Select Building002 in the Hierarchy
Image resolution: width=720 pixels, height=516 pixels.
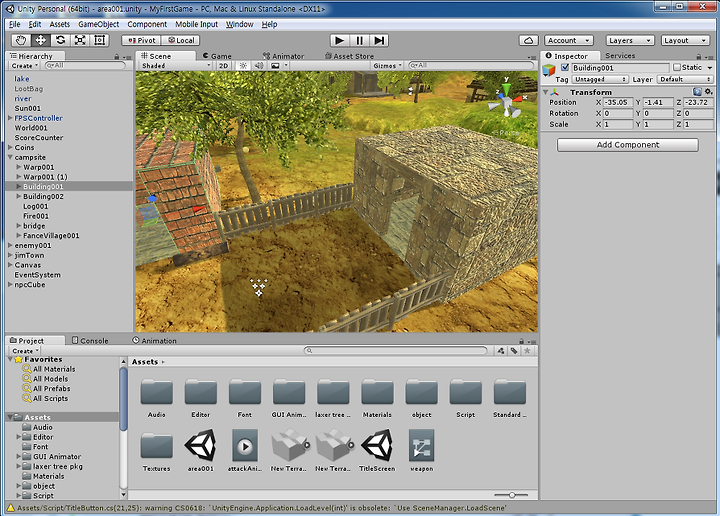[x=44, y=196]
